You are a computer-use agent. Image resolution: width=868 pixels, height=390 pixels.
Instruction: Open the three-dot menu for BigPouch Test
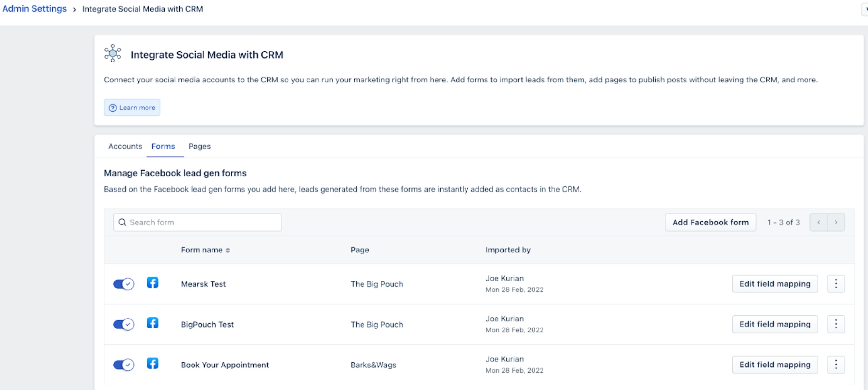836,324
